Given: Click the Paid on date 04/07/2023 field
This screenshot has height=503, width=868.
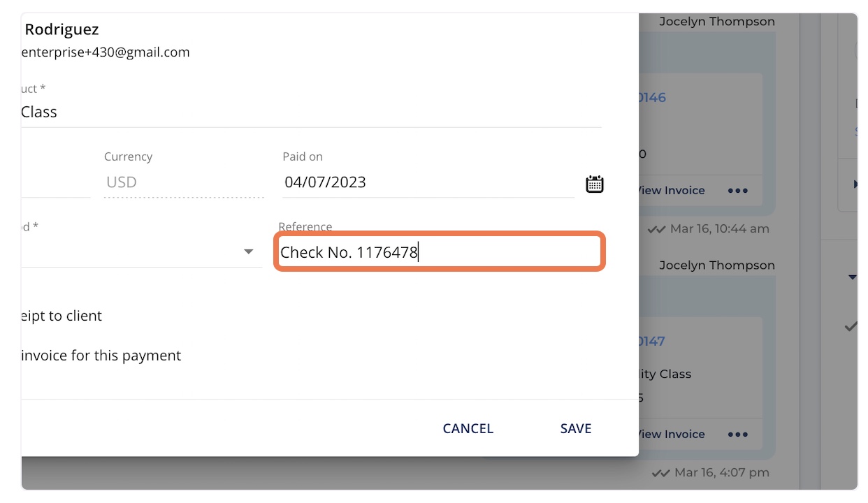Looking at the screenshot, I should [428, 182].
